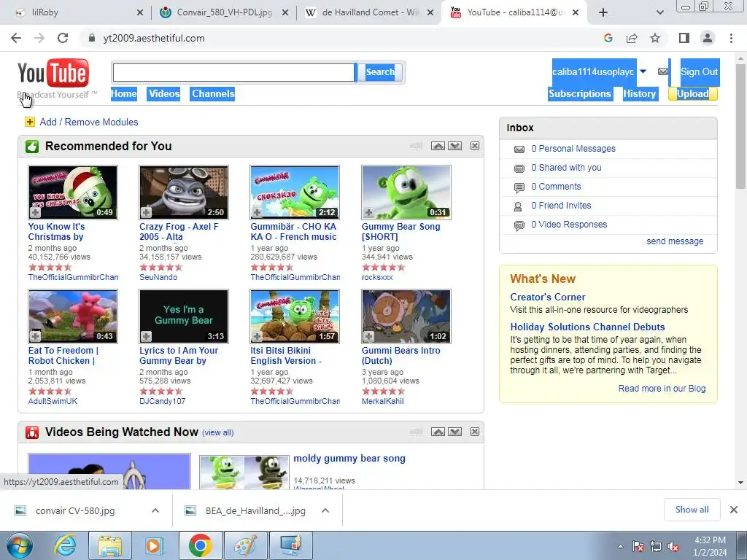Open 0 Personal Messages

pos(573,149)
